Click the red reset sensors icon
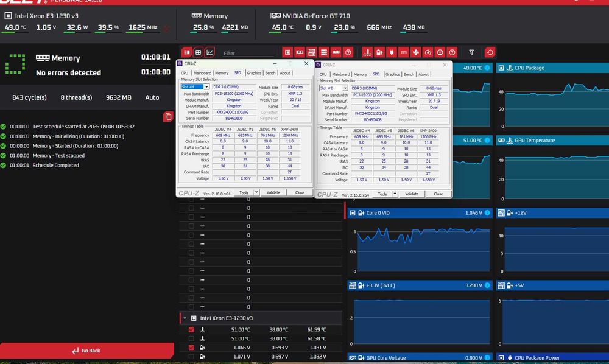The width and height of the screenshot is (609, 364). point(490,52)
